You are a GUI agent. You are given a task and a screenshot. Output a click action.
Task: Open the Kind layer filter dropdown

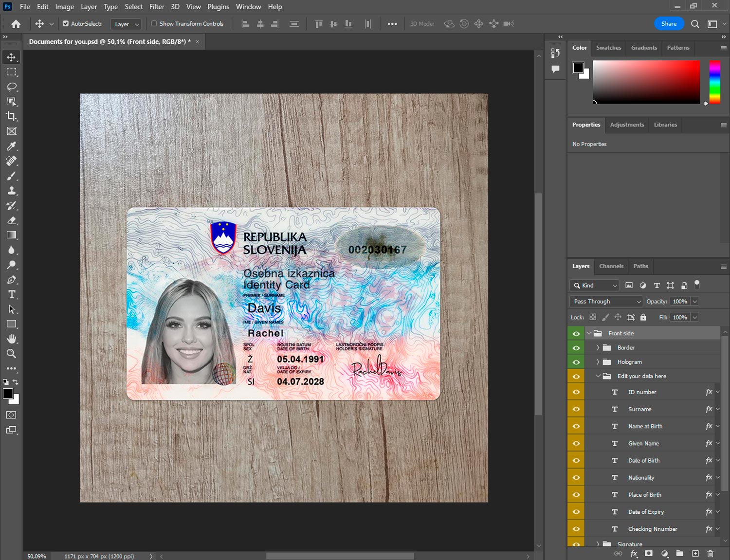595,286
